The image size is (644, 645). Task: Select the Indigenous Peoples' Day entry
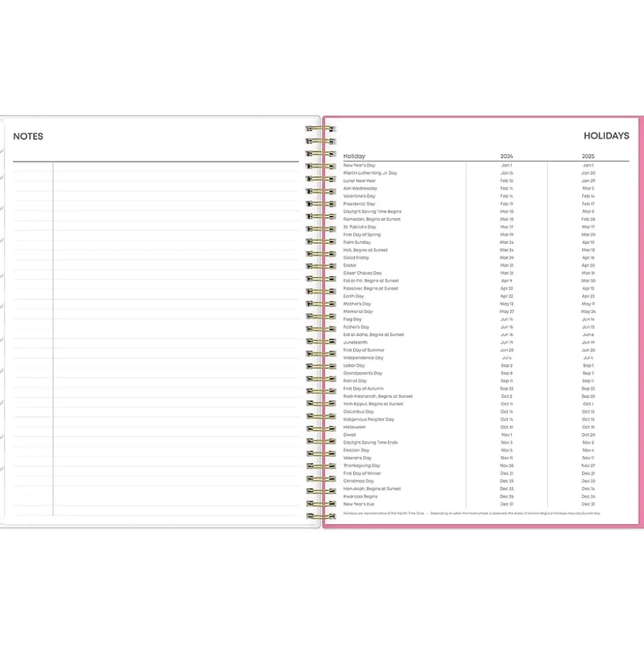pos(368,419)
